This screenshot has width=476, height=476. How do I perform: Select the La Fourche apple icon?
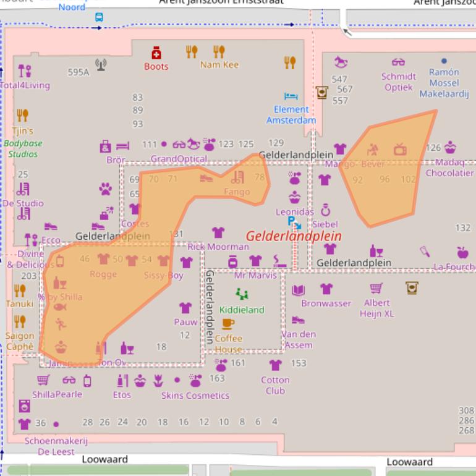point(462,252)
